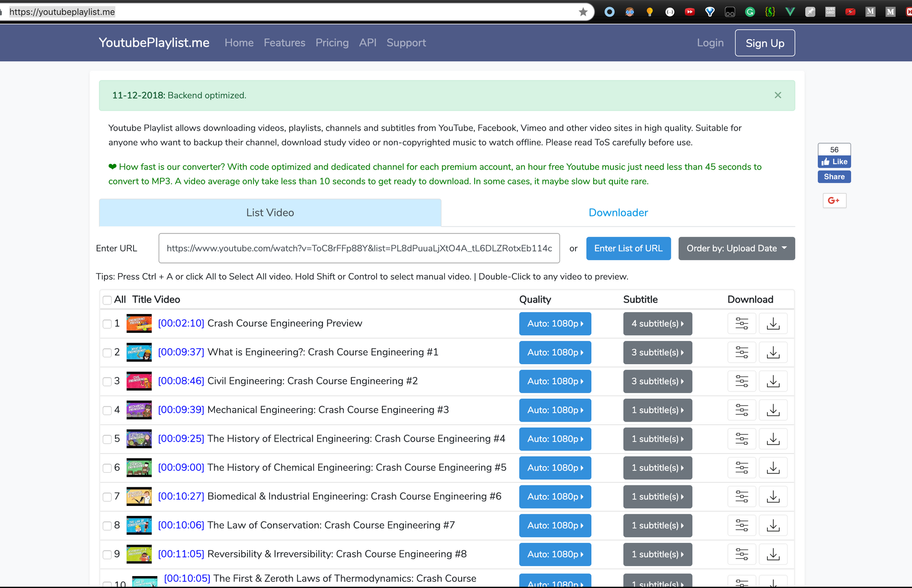
Task: Open options sliders icon for Law of Conservation video
Action: pyautogui.click(x=741, y=526)
